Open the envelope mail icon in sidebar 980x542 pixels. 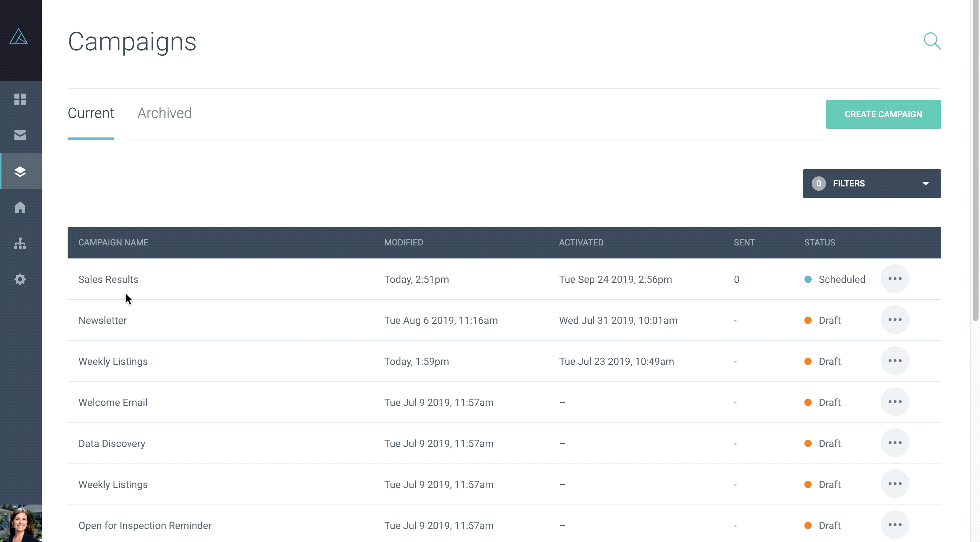coord(20,135)
